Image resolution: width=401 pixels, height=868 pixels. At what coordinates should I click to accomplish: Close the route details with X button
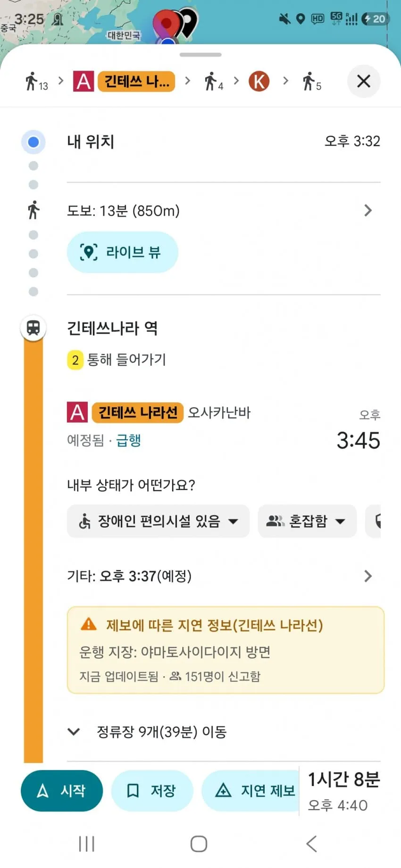coord(363,82)
